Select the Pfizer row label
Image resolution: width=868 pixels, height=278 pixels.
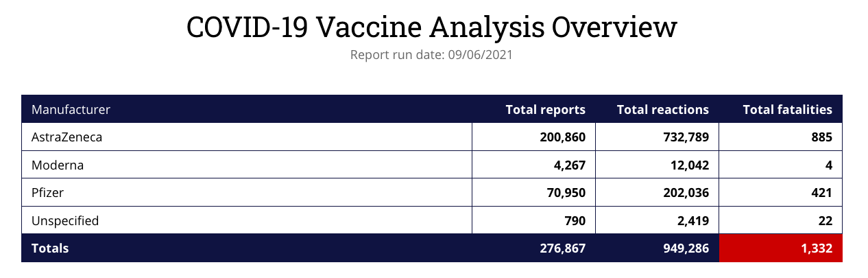click(x=48, y=193)
